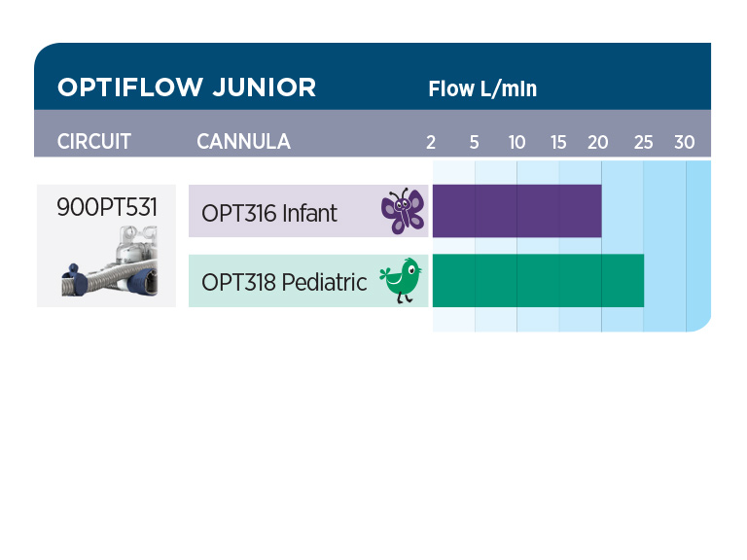Select the OPT318 Pediatric cannula label

284,282
